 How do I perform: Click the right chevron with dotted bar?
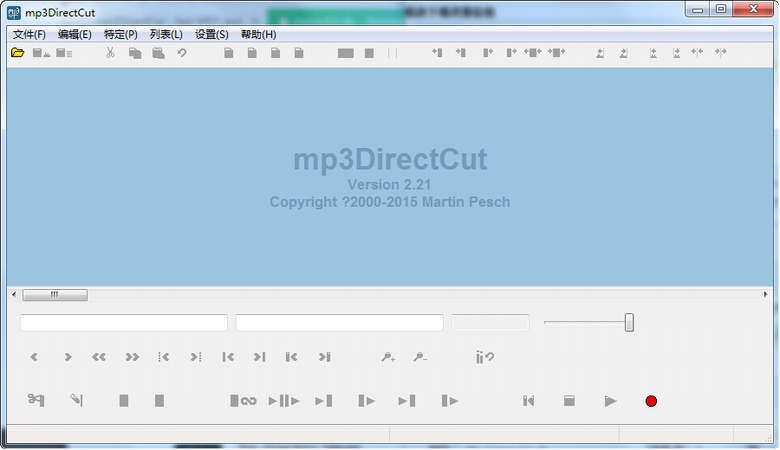[195, 357]
